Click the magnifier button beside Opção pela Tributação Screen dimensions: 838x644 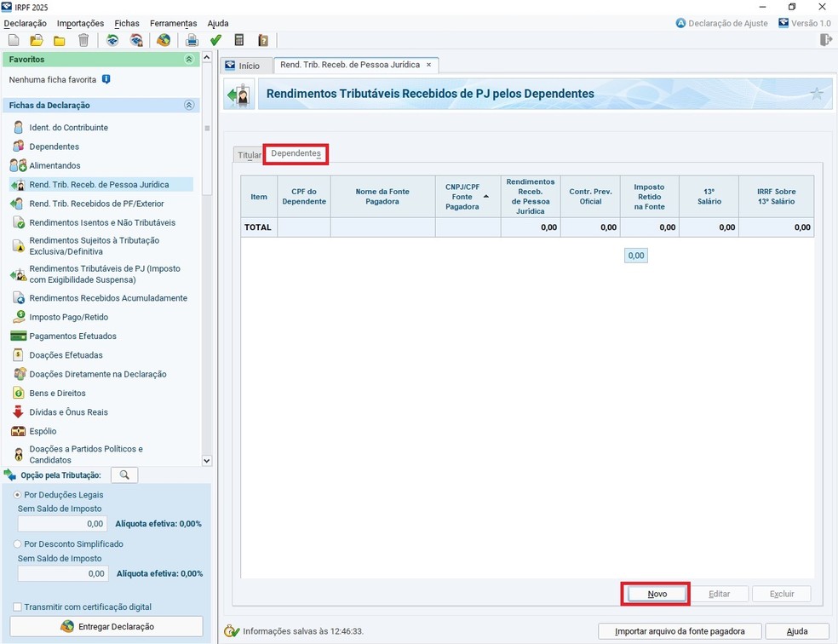[x=124, y=475]
